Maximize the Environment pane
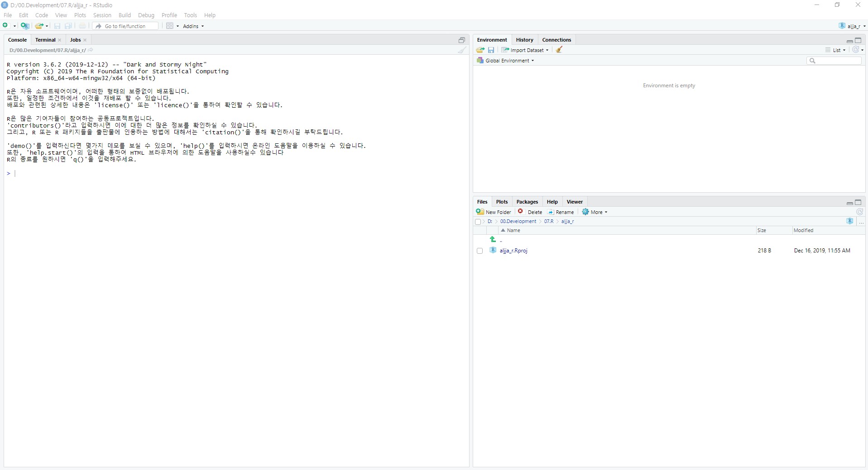This screenshot has width=868, height=470. 858,40
